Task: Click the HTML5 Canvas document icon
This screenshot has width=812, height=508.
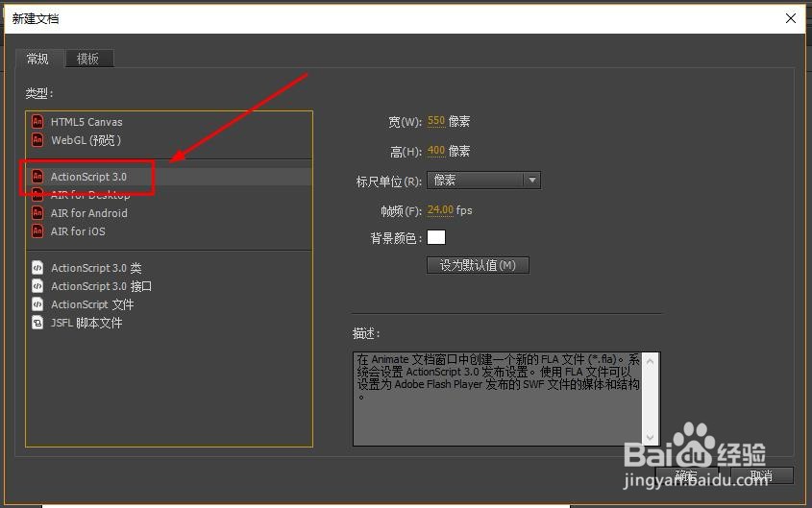Action: pos(37,122)
